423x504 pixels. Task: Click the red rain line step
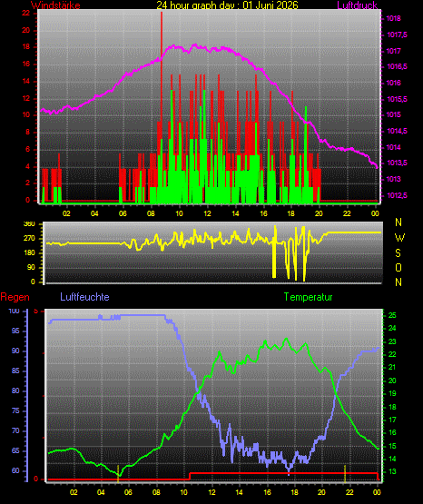click(x=190, y=476)
